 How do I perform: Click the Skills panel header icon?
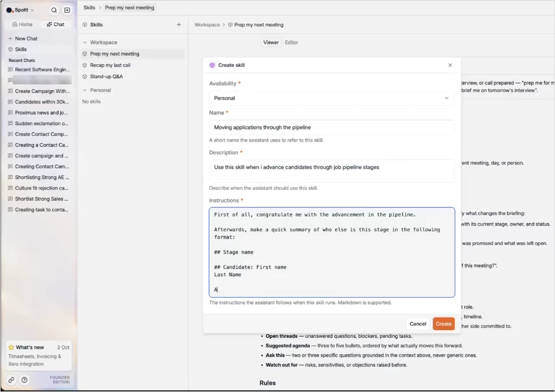coord(84,25)
